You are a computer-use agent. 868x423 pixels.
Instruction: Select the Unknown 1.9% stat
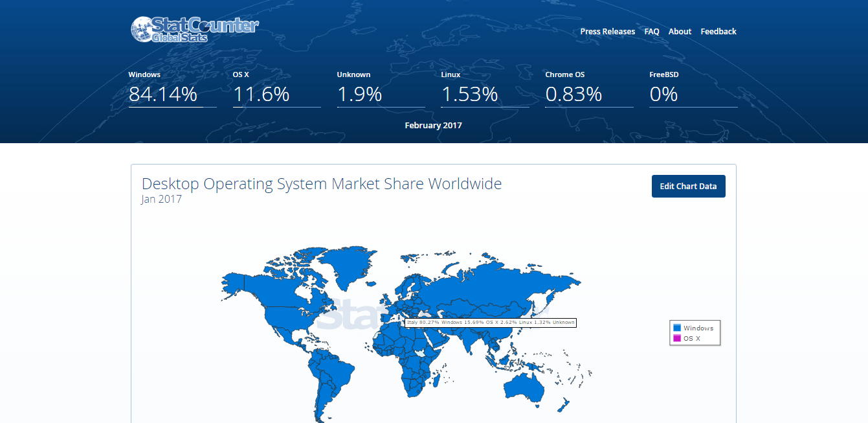(381, 89)
